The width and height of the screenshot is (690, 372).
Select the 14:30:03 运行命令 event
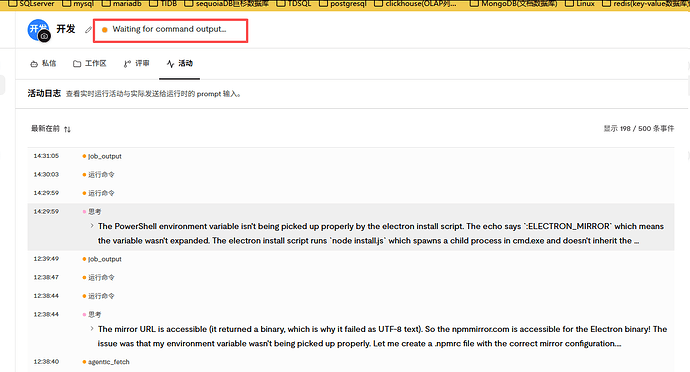tap(351, 175)
